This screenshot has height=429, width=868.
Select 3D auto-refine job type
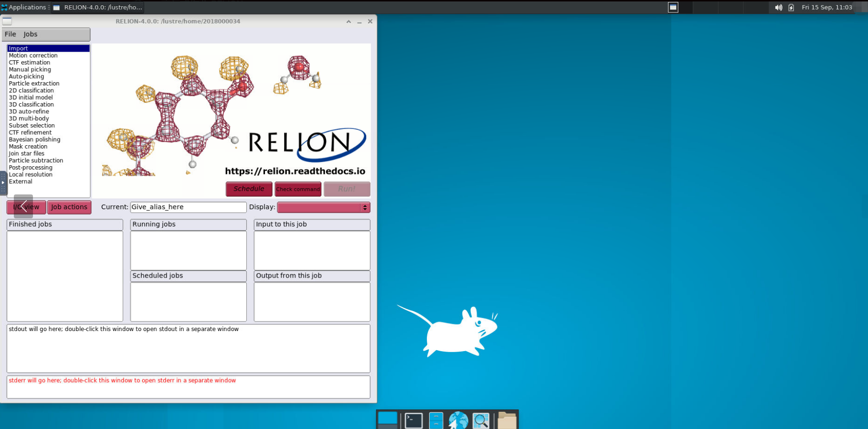[x=48, y=111]
